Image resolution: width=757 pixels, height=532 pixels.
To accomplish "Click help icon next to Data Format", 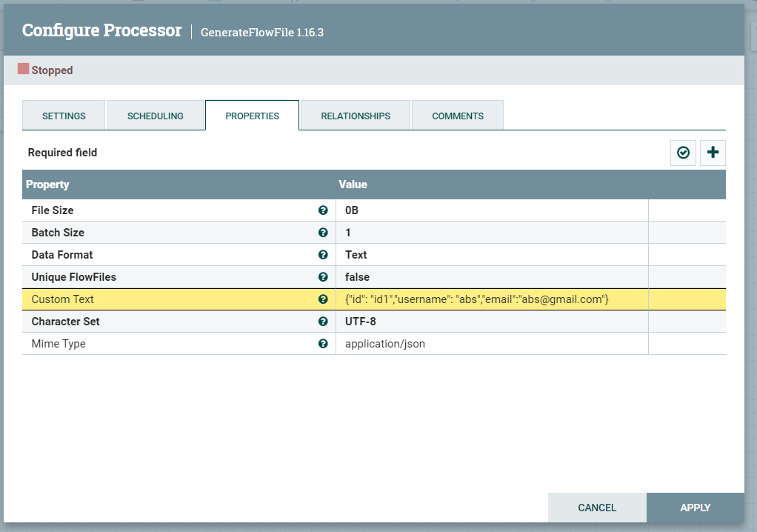I will pyautogui.click(x=323, y=255).
